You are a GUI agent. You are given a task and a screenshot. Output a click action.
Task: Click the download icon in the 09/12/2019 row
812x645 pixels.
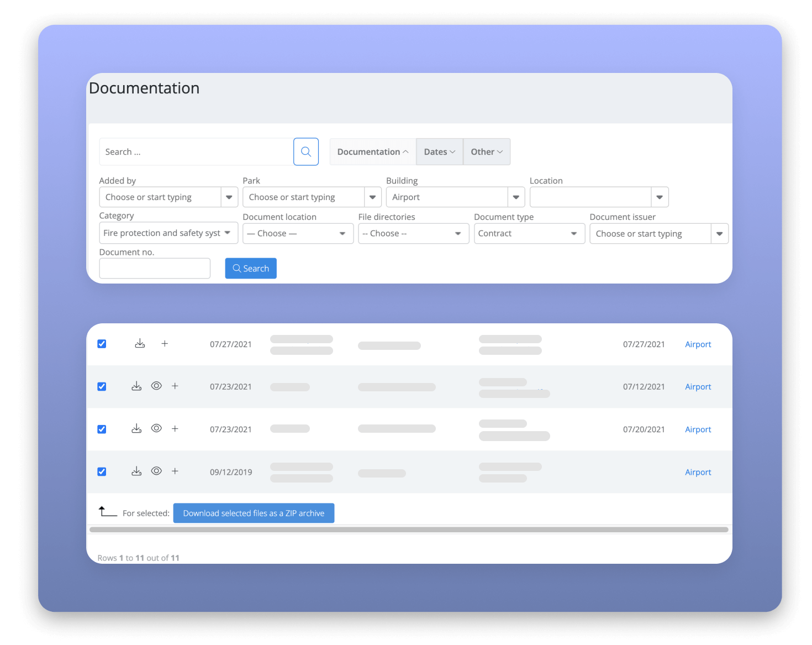[136, 471]
